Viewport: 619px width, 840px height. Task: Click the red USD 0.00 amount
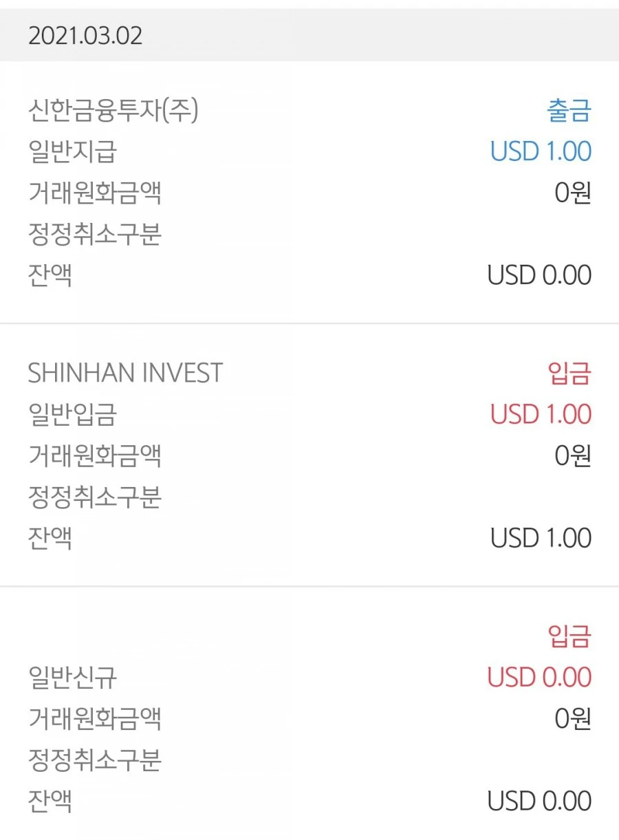click(539, 678)
